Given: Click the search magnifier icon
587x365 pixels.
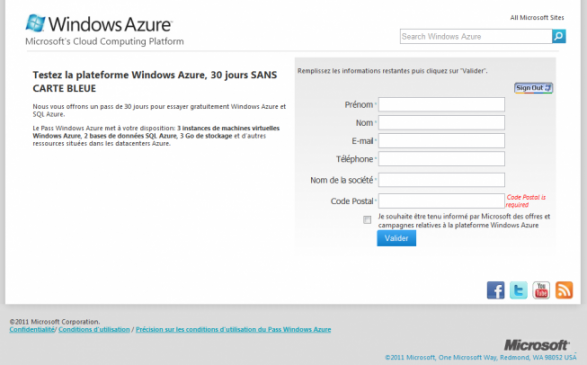Looking at the screenshot, I should [x=559, y=36].
